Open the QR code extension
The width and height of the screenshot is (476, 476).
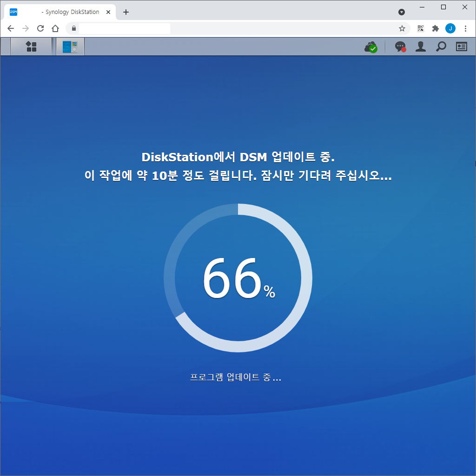point(420,28)
